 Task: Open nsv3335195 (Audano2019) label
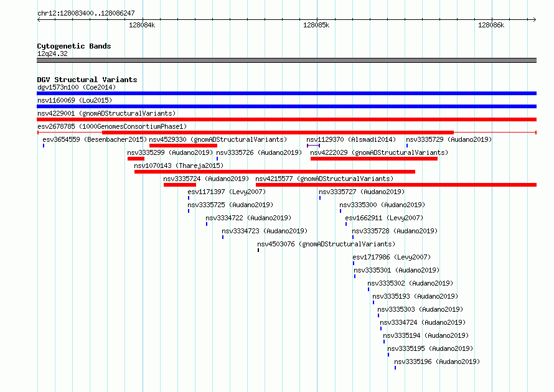click(430, 348)
